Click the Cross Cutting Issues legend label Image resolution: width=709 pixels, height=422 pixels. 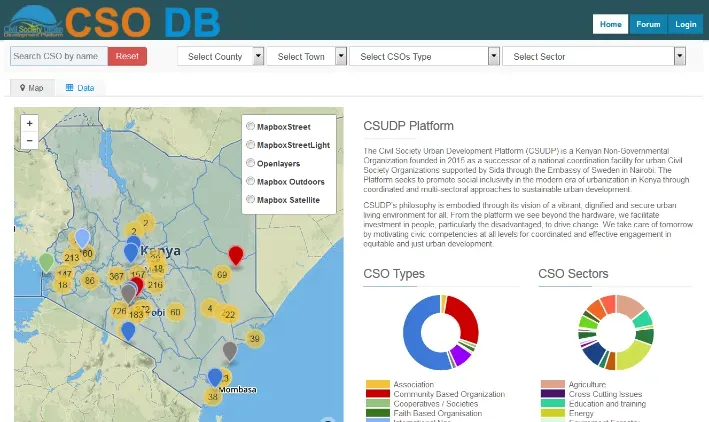[605, 394]
